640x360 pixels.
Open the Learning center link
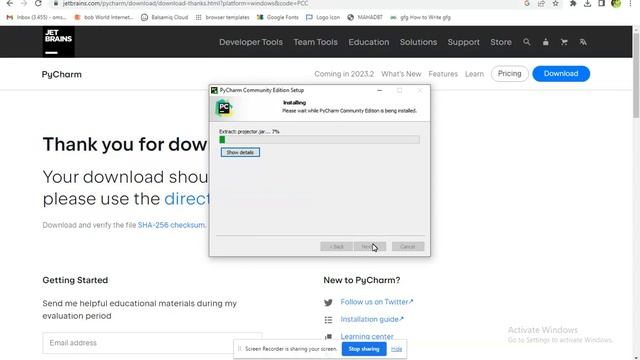367,336
